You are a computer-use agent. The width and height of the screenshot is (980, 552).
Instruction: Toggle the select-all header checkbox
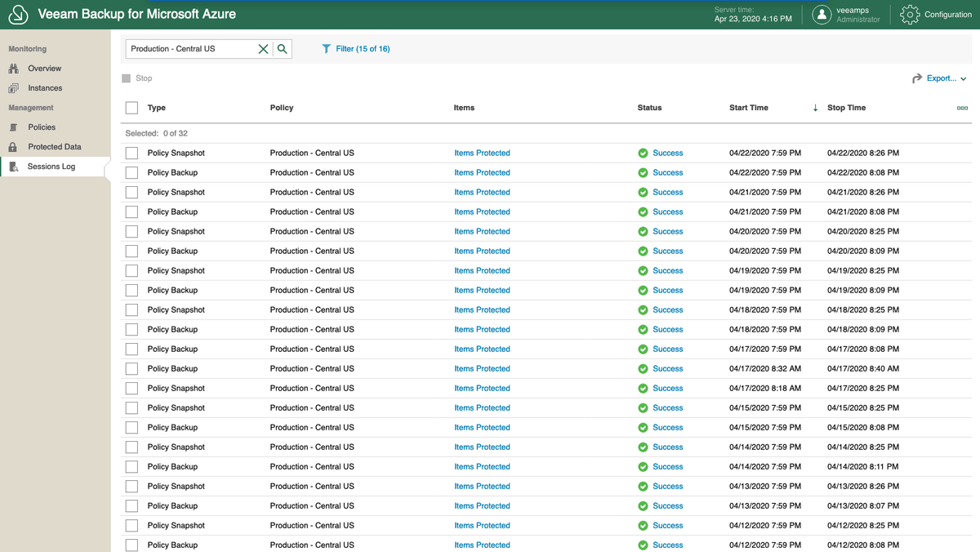[131, 108]
